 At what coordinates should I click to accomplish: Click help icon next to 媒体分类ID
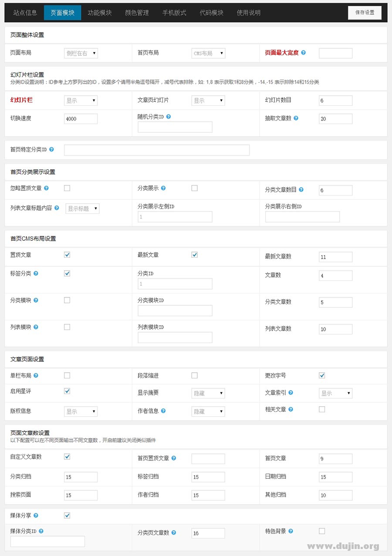tap(41, 531)
